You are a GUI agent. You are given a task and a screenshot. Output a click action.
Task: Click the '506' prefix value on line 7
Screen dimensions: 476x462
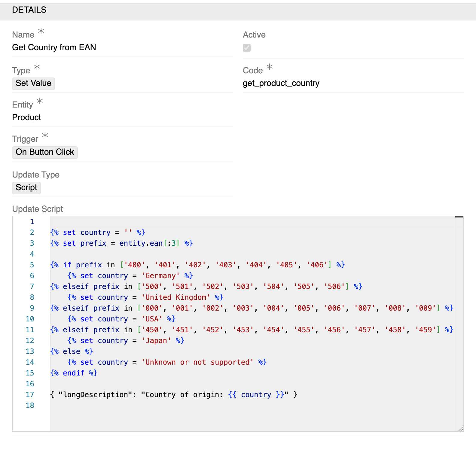334,287
